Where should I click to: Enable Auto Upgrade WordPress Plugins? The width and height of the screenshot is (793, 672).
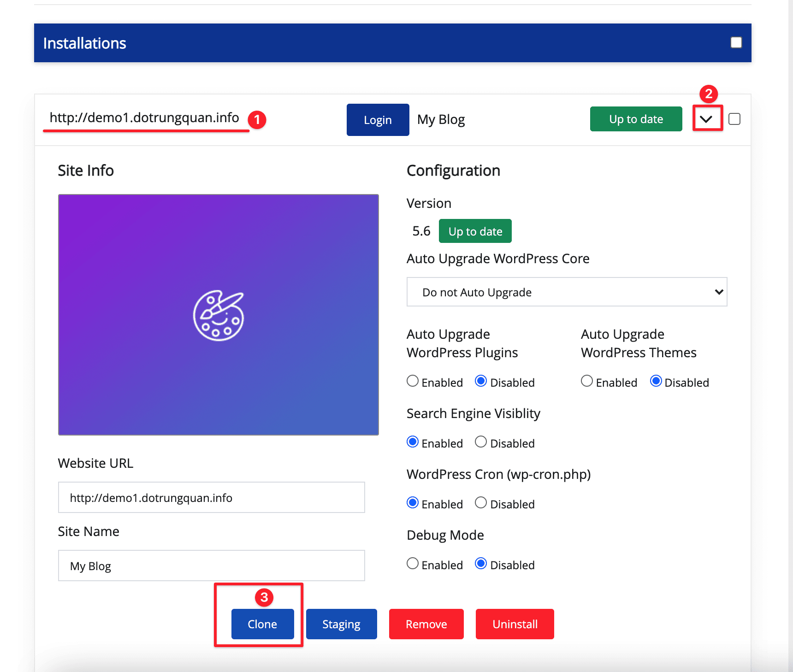(x=413, y=381)
